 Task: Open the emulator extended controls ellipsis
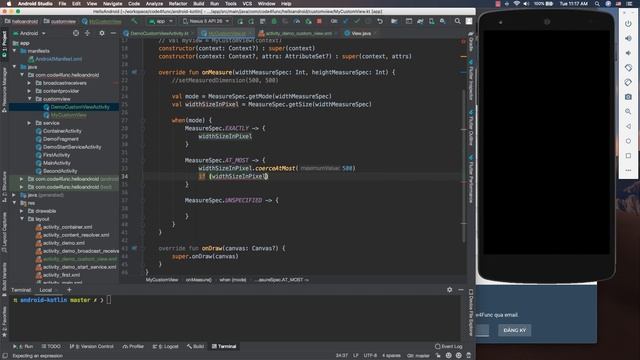tap(628, 170)
